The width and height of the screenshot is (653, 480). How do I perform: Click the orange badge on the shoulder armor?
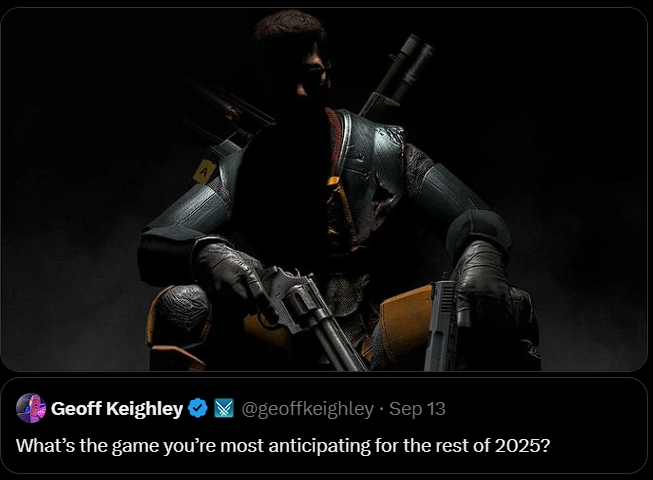tap(206, 169)
